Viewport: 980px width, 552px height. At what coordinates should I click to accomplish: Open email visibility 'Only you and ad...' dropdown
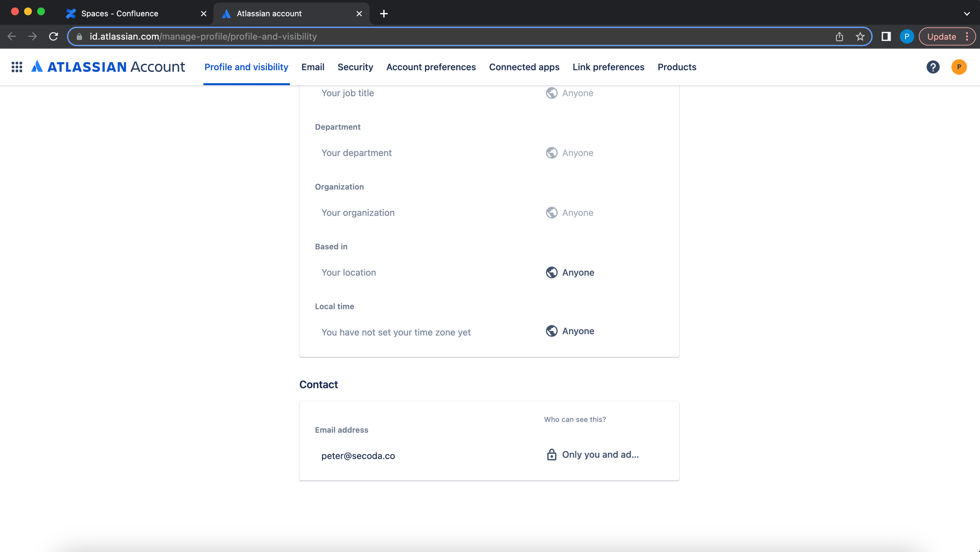tap(592, 455)
